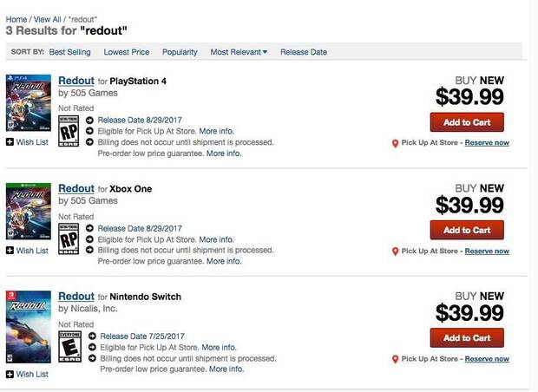Click Wish List plus icon for PlayStation 4 Redout
This screenshot has height=392, width=538.
pos(10,142)
